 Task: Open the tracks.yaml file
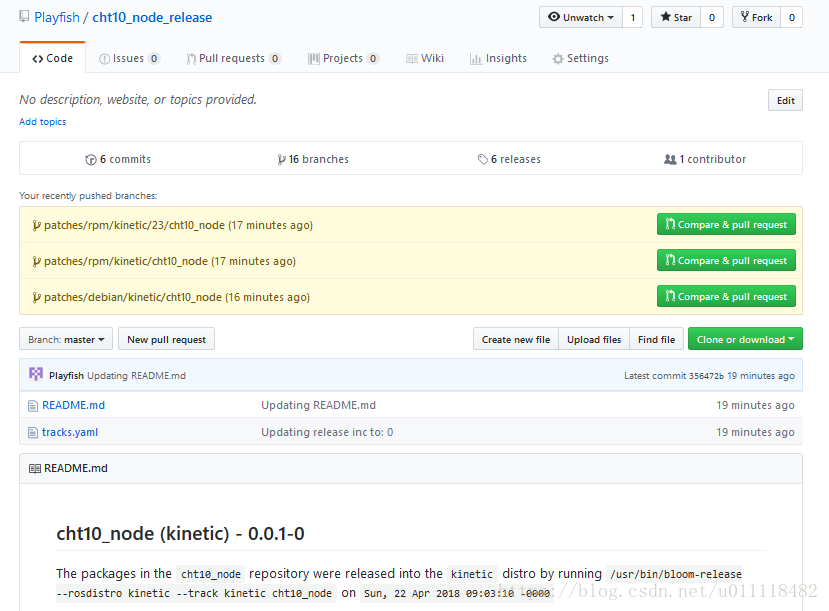pyautogui.click(x=70, y=432)
